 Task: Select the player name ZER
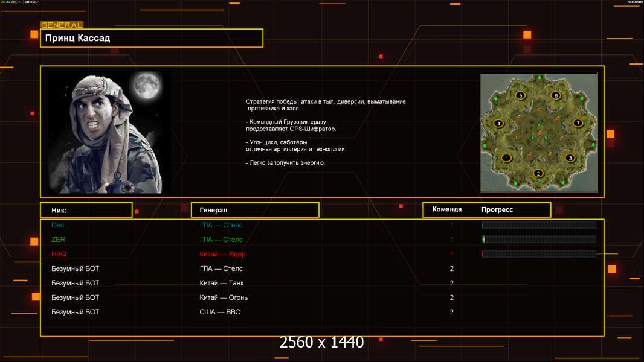(58, 240)
